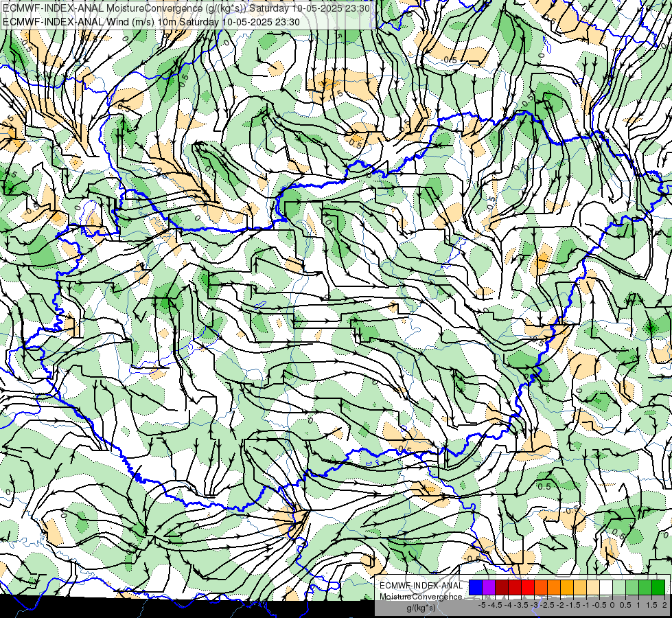672x618 pixels.
Task: Click the -1 tick label on the legend
Action: (586, 605)
